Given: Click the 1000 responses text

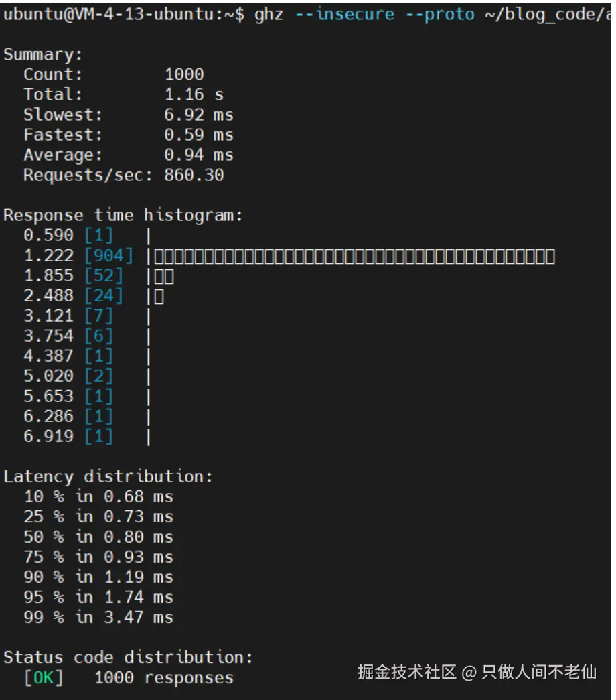Looking at the screenshot, I should point(164,678).
